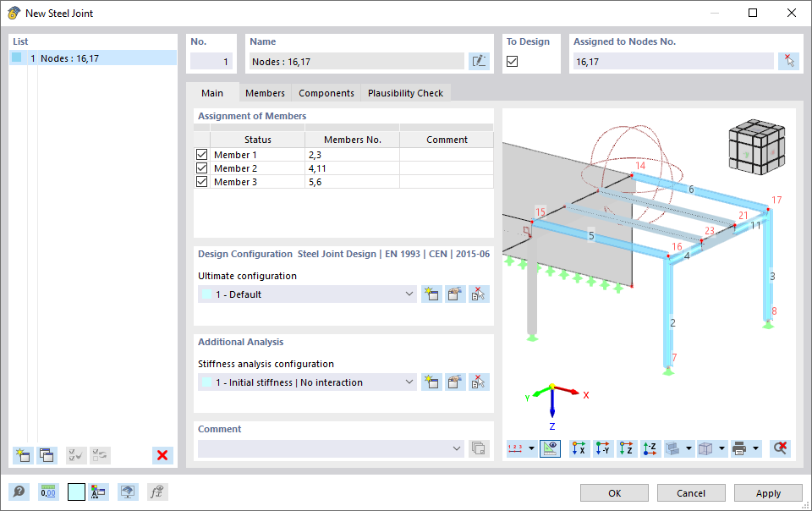Uncheck Member 3 status checkbox
Screen dimensions: 812x511
202,181
